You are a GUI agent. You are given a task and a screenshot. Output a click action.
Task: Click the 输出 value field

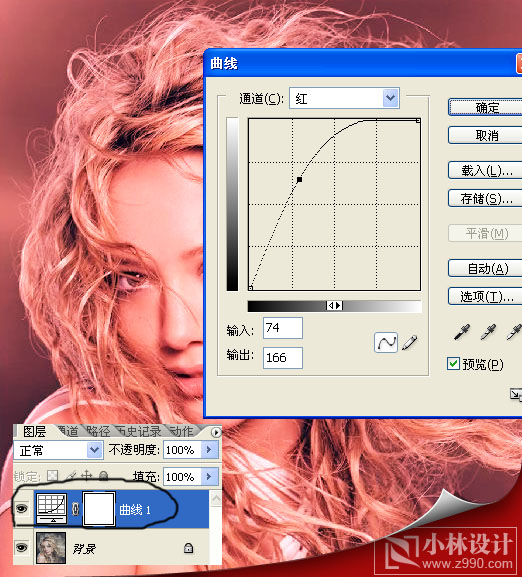(x=283, y=358)
